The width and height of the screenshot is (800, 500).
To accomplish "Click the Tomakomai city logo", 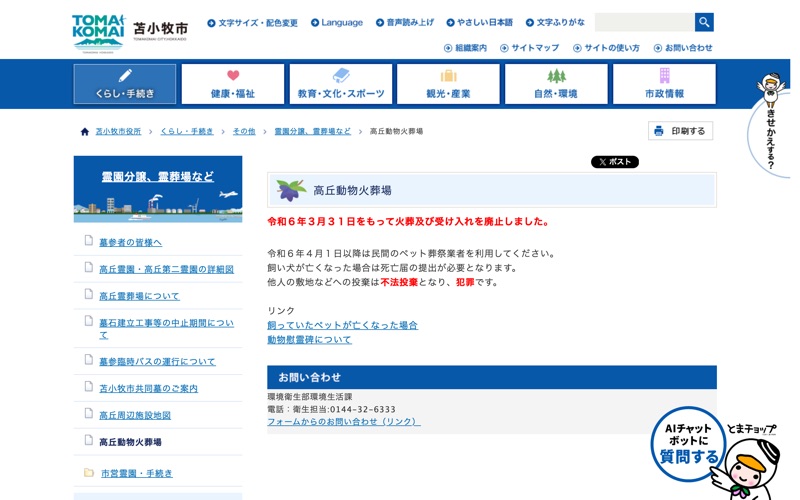I will [130, 33].
